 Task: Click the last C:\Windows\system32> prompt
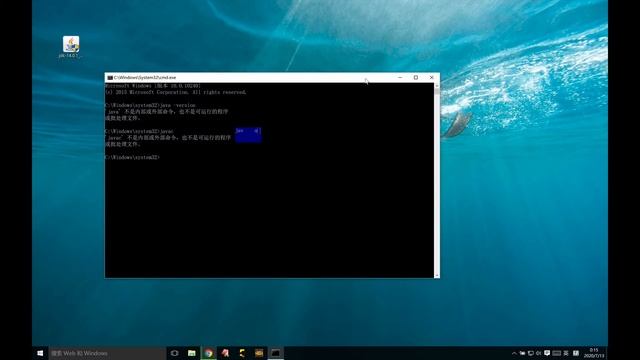tap(133, 157)
